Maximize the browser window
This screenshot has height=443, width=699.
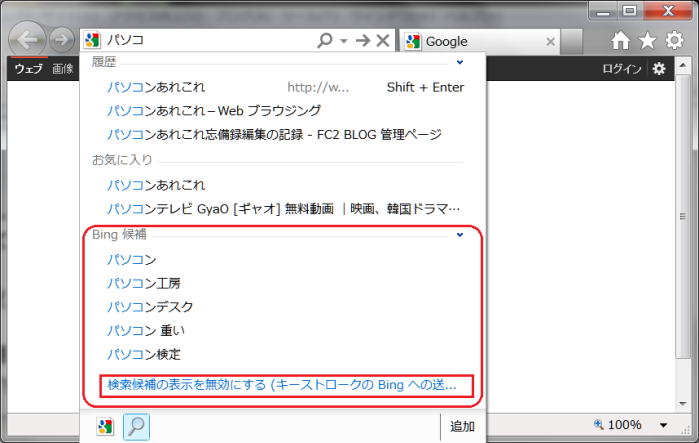(629, 11)
